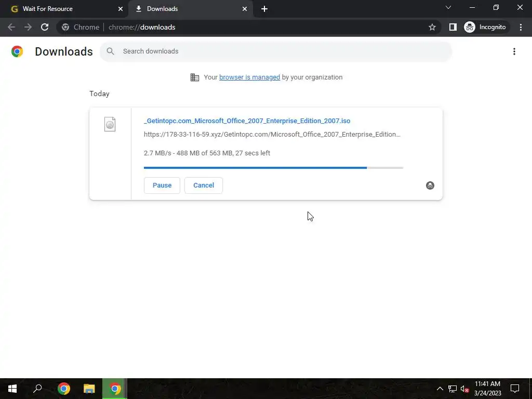Select the Downloads tab
Image resolution: width=532 pixels, height=399 pixels.
[x=191, y=9]
